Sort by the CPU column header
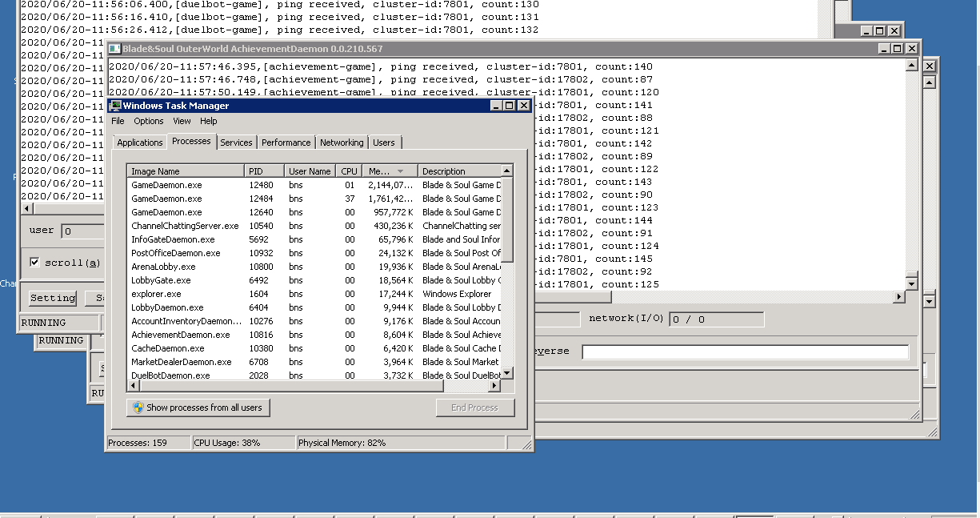 [x=349, y=171]
